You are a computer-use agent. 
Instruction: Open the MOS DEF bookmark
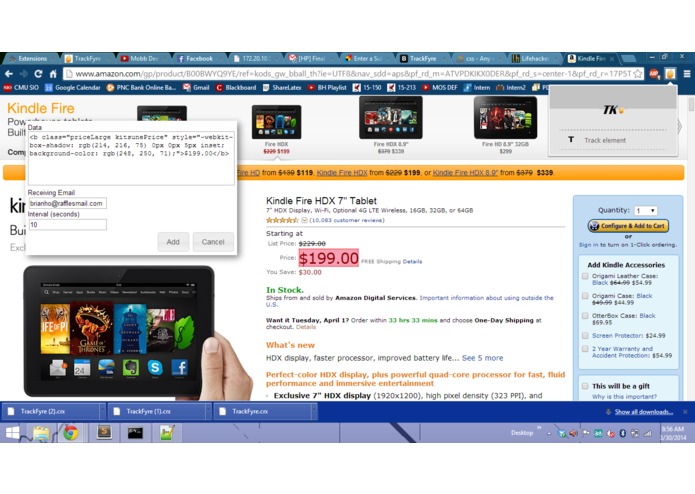[x=440, y=87]
